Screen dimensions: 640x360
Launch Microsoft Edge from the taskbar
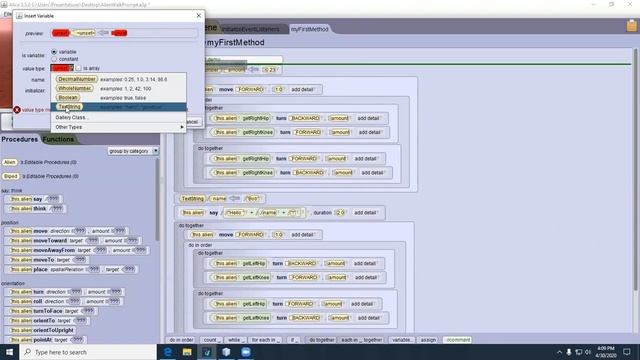pos(168,352)
